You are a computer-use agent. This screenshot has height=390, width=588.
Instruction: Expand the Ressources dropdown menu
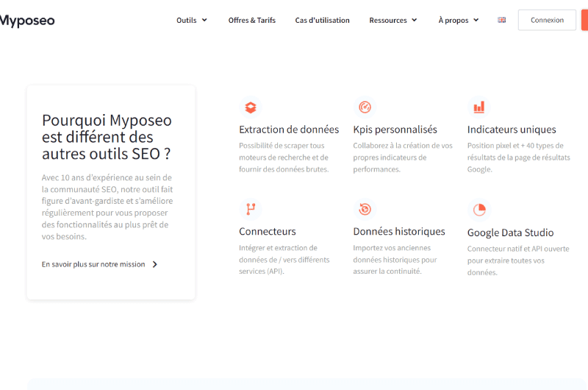393,21
